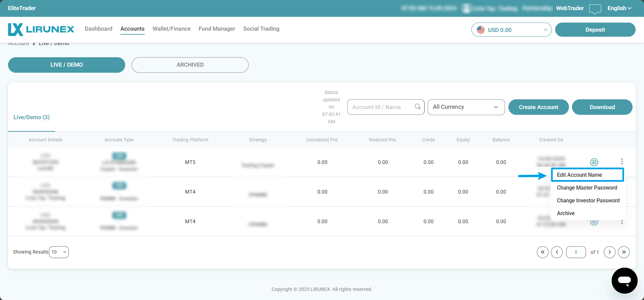The image size is (644, 300).
Task: Focus the Account Id / Name search field
Action: point(380,107)
